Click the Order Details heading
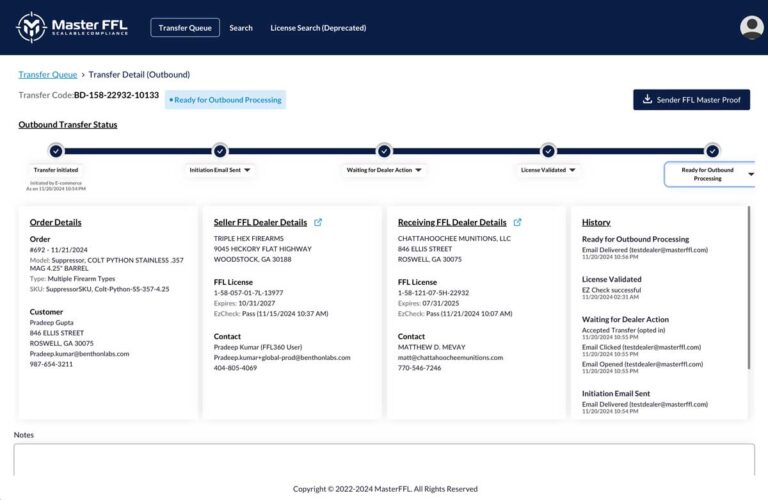 (x=55, y=222)
